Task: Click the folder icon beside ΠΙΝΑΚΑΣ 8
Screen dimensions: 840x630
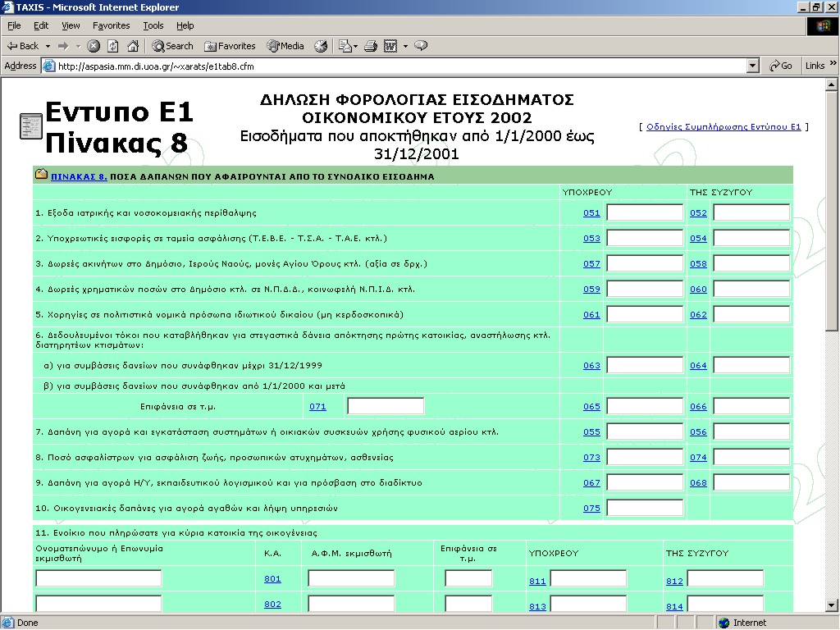Action: [x=41, y=174]
